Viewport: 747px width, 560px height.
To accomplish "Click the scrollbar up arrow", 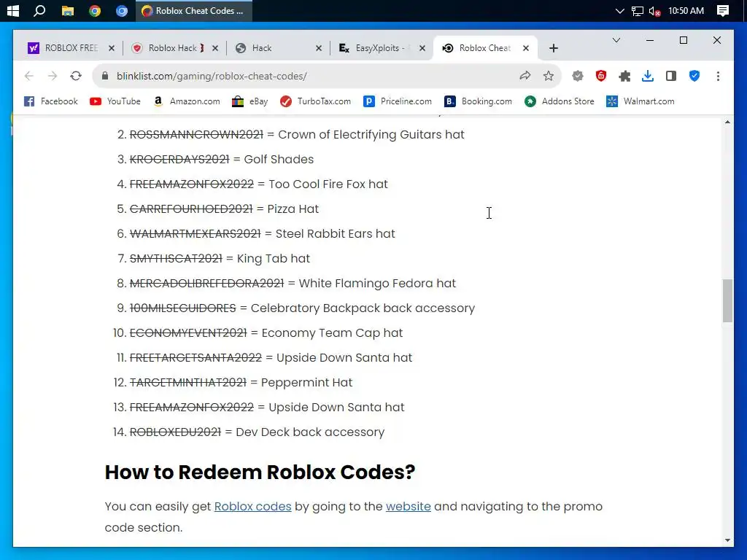I will (x=727, y=122).
